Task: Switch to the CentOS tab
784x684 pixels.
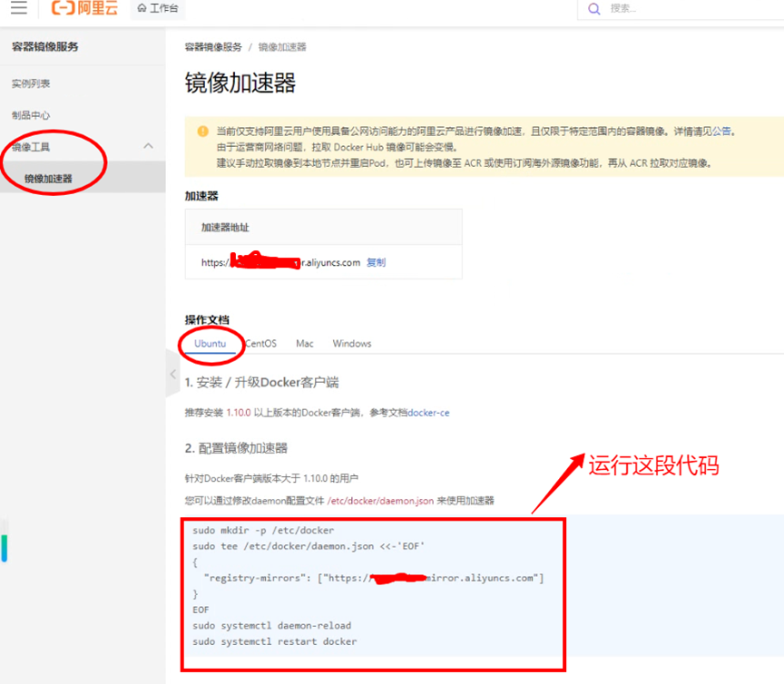Action: (x=260, y=344)
